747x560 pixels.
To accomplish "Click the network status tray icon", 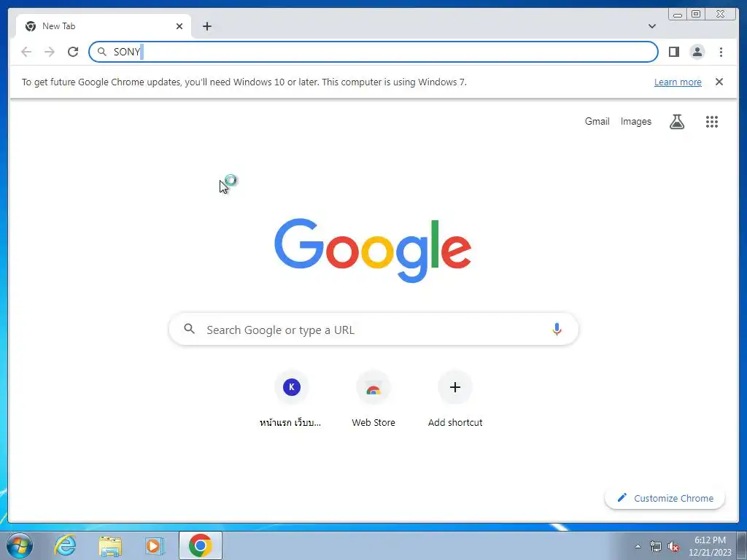I will [x=656, y=546].
